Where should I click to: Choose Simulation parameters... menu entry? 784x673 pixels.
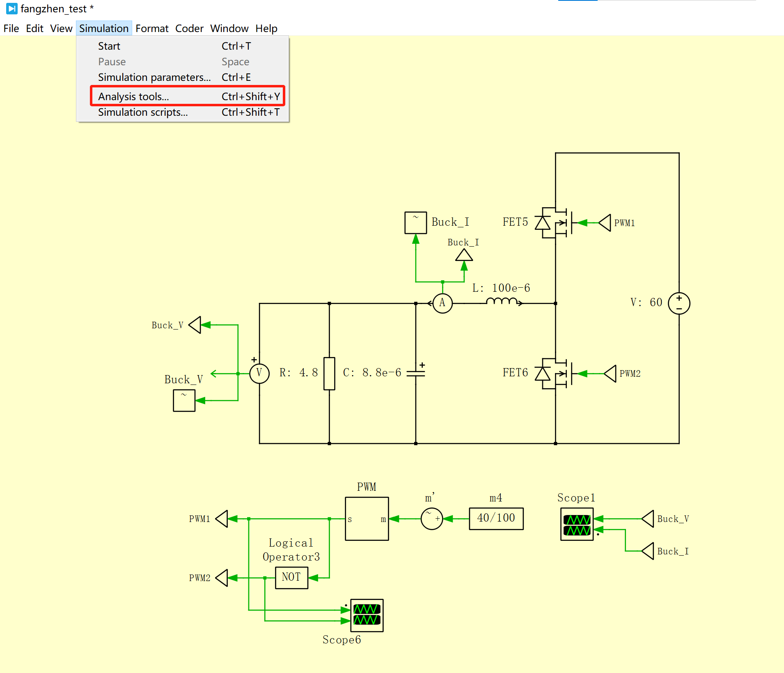click(183, 77)
